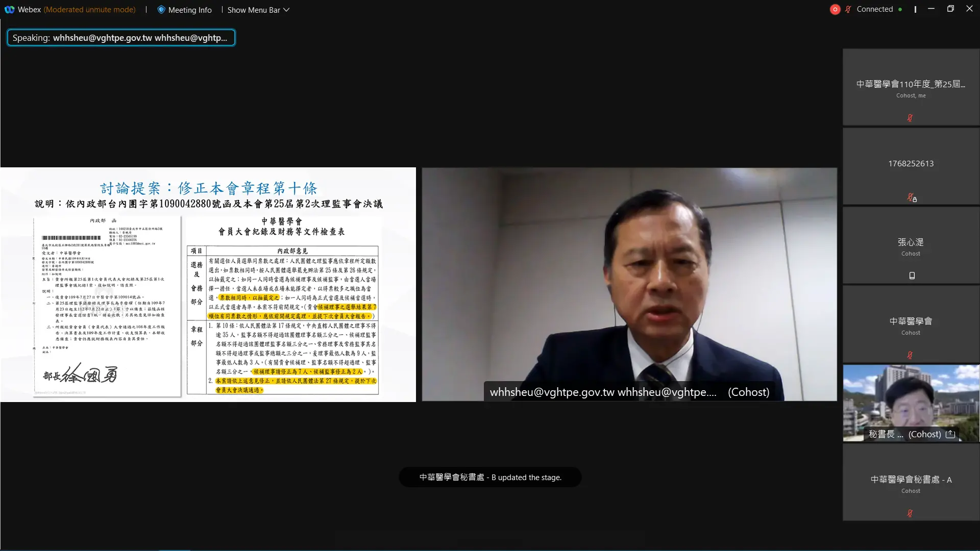980x551 pixels.
Task: Click the Webex logo icon
Action: click(x=9, y=9)
